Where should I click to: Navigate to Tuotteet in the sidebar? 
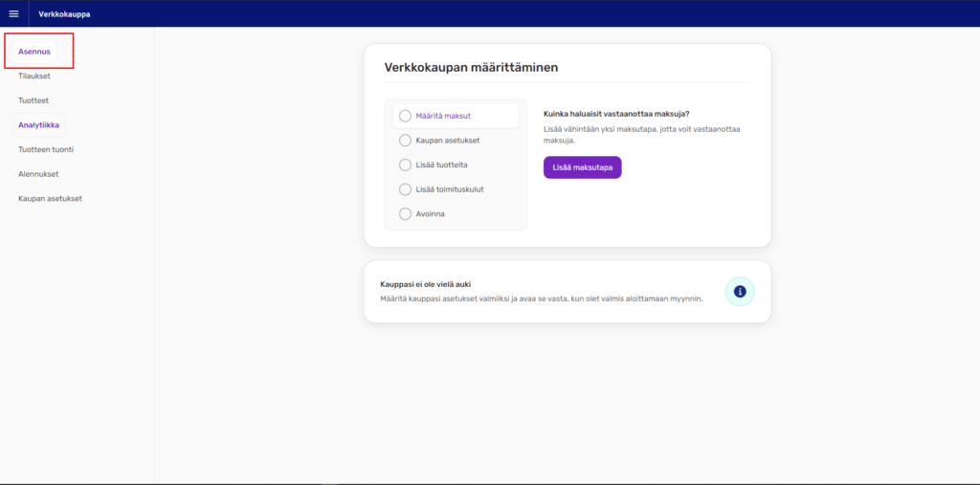point(33,100)
